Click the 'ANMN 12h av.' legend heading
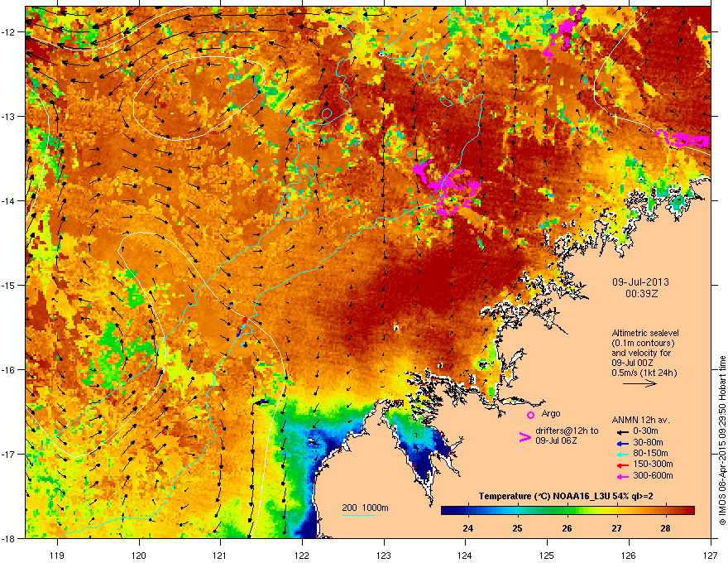The width and height of the screenshot is (728, 563). [640, 421]
